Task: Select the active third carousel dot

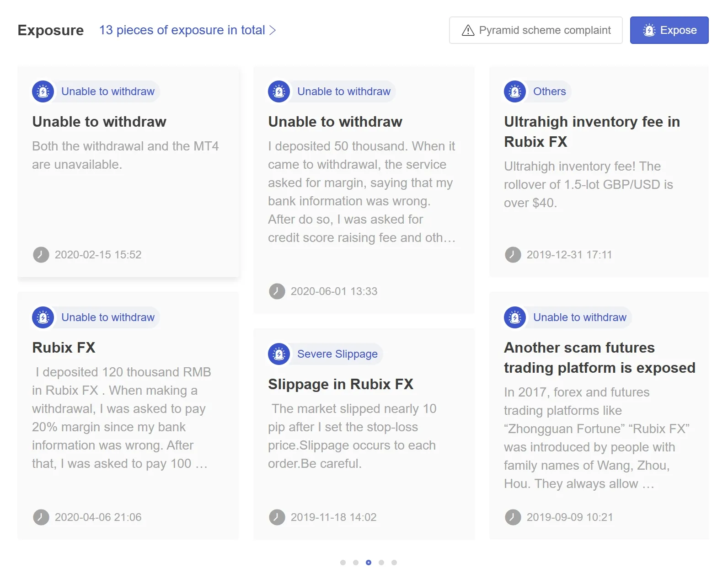Action: pos(369,563)
